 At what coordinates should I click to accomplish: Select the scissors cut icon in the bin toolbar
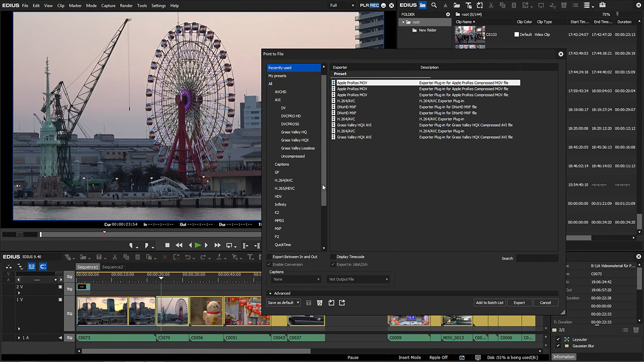491,5
